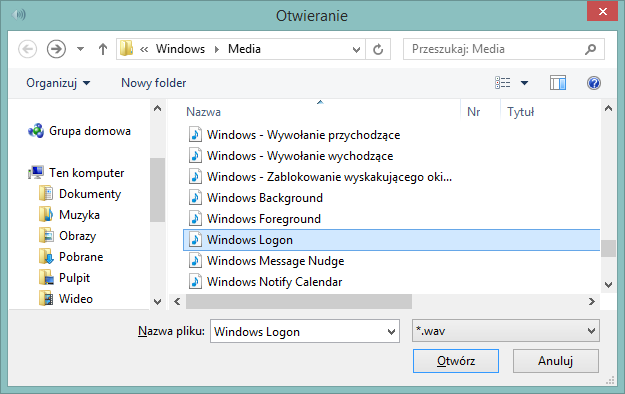This screenshot has width=625, height=394.
Task: Go forward with the right arrow button
Action: click(x=56, y=49)
